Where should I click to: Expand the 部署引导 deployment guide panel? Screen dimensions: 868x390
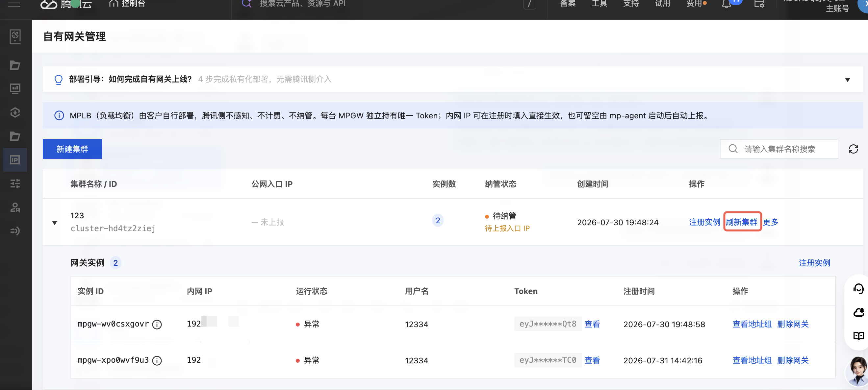[848, 80]
